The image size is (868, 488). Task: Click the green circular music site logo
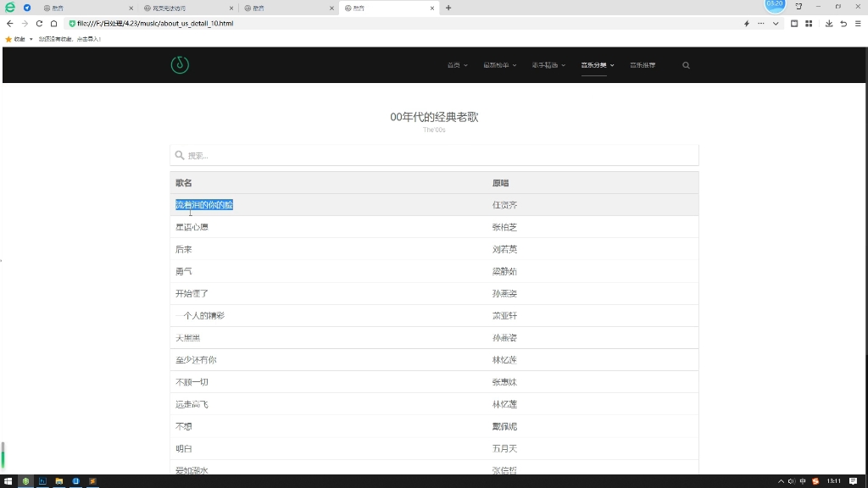pos(179,64)
